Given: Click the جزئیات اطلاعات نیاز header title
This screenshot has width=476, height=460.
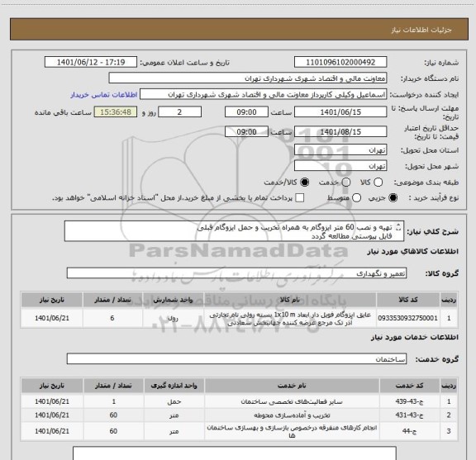Looking at the screenshot, I should coord(421,30).
